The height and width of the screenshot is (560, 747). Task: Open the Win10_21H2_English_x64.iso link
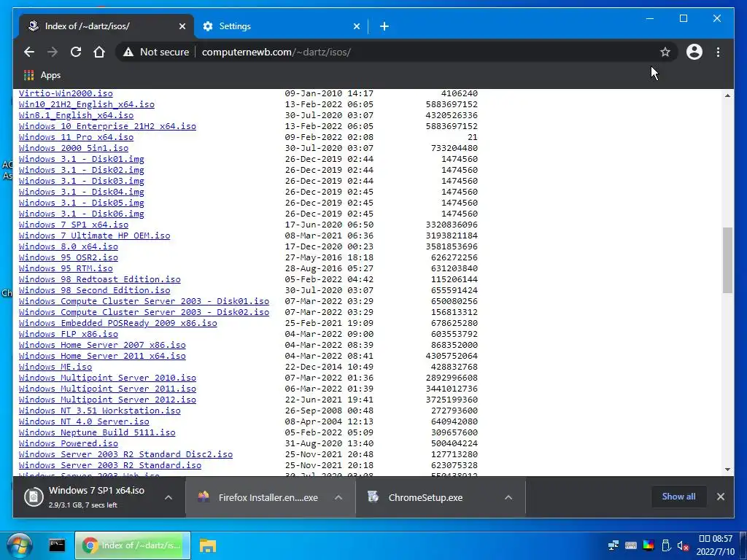[87, 104]
